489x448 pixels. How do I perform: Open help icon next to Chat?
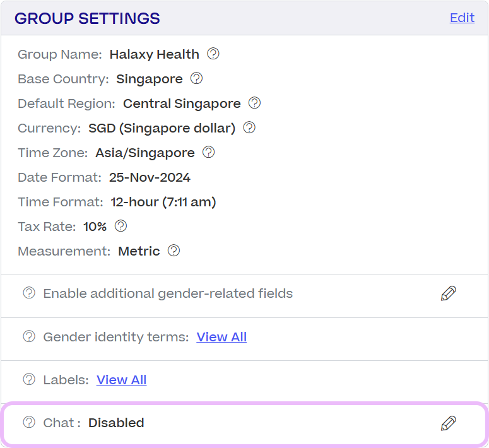pyautogui.click(x=29, y=422)
